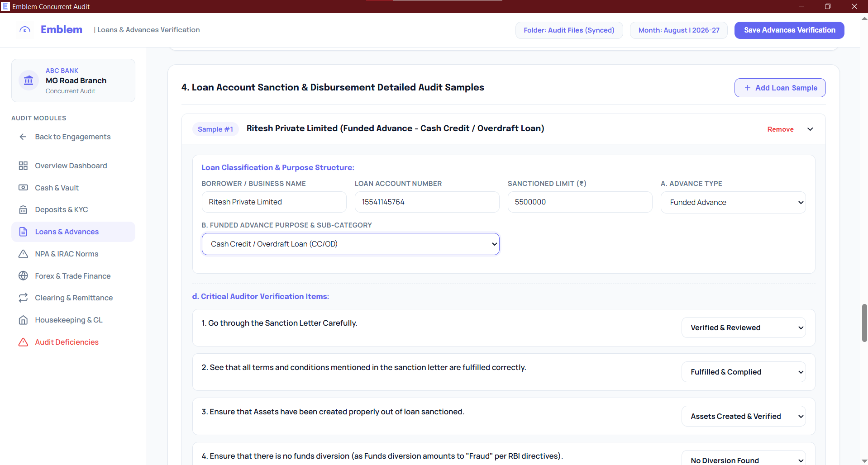Click the bank building icon for MG Road Branch
868x465 pixels.
[x=29, y=81]
